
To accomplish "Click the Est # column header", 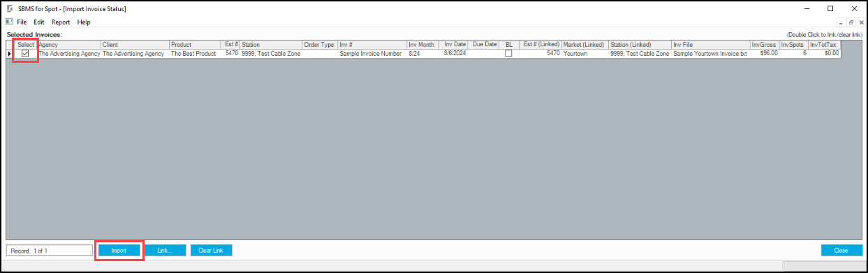I will (x=230, y=45).
